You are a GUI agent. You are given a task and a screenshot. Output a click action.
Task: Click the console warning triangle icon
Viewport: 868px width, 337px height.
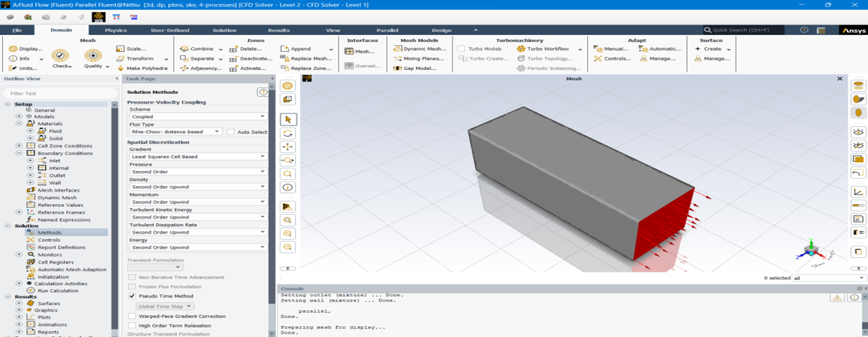click(837, 298)
